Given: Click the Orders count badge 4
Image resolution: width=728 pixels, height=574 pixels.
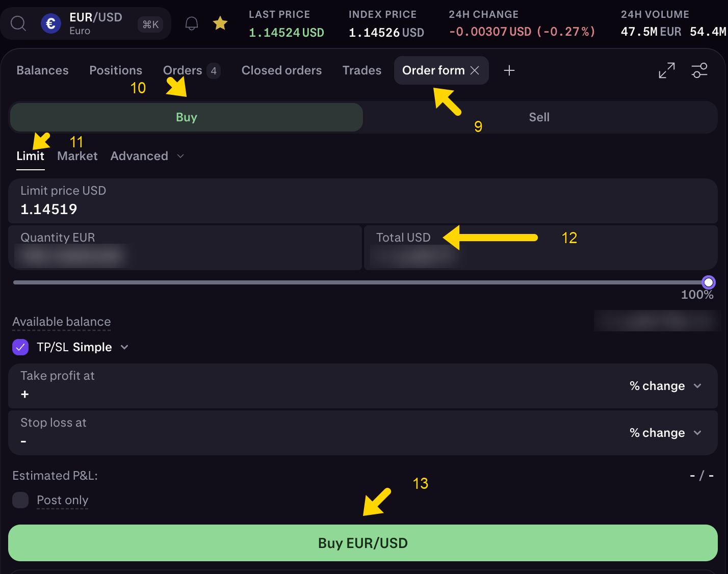Looking at the screenshot, I should [214, 71].
